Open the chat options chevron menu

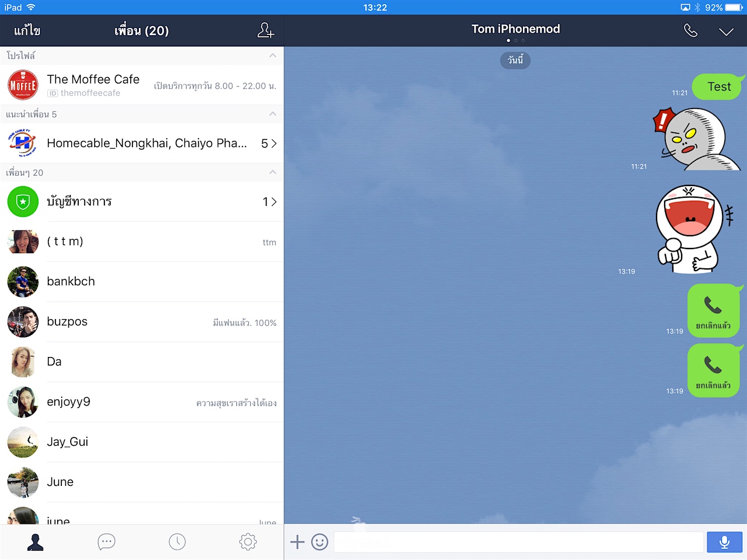click(726, 32)
